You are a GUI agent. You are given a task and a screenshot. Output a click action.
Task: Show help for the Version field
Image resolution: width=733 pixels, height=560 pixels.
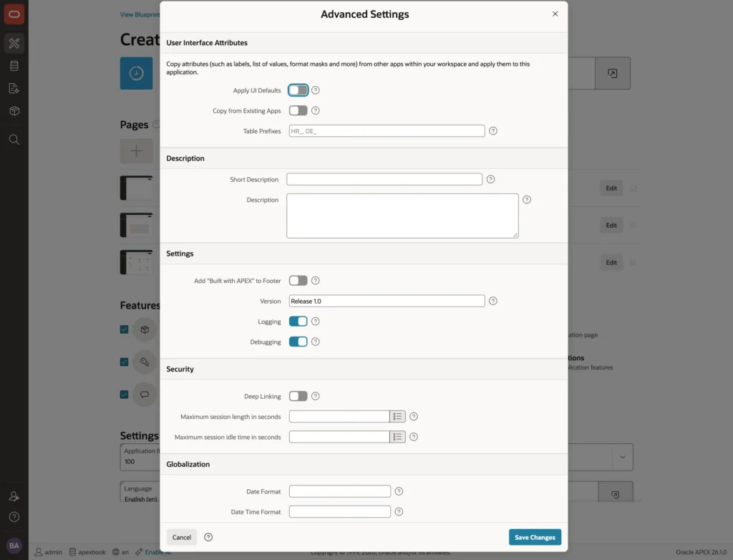tap(493, 301)
